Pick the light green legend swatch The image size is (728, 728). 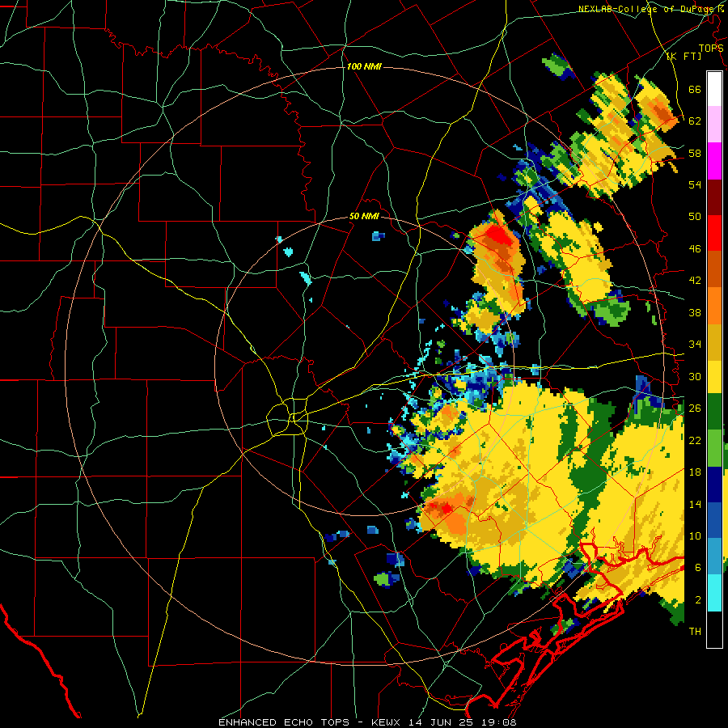[714, 448]
